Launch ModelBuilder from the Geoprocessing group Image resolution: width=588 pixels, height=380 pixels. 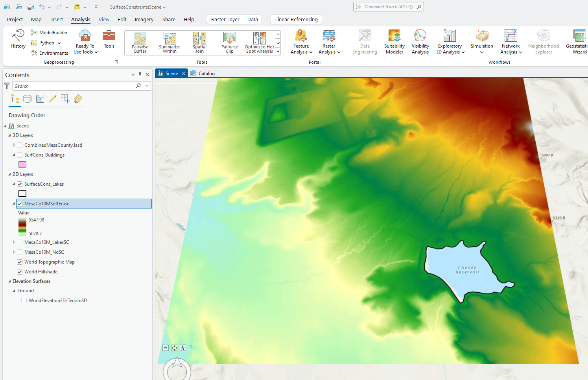coord(49,33)
